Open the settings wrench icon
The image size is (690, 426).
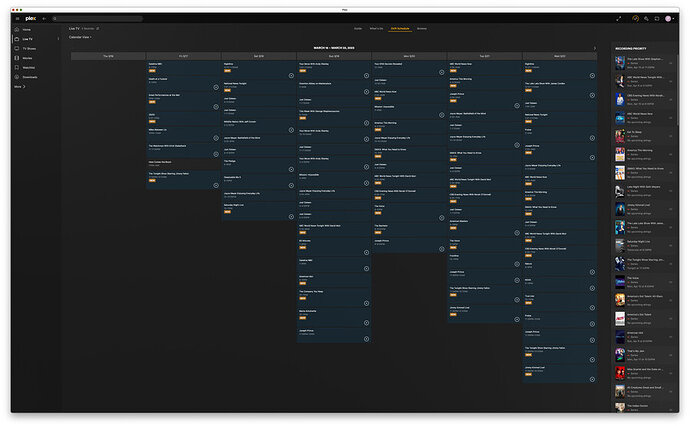click(646, 18)
